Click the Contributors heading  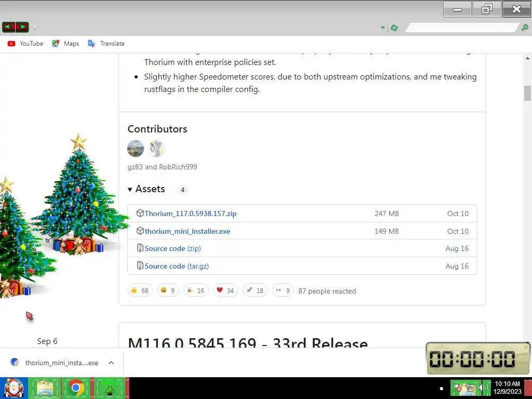point(157,129)
